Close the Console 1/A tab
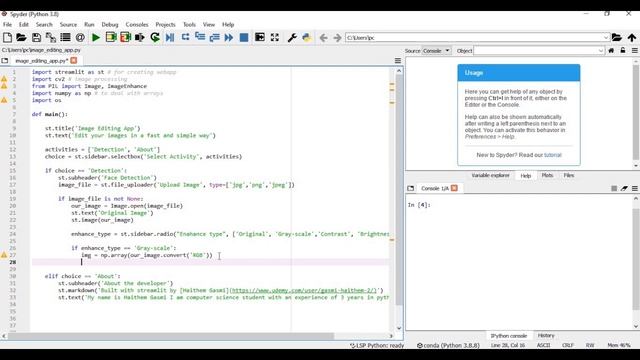The height and width of the screenshot is (360, 640). (x=454, y=188)
